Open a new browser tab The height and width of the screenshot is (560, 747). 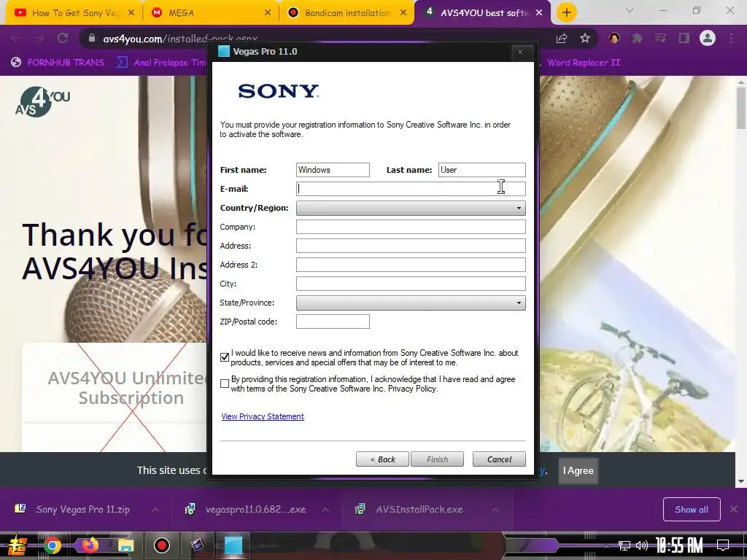click(x=566, y=13)
